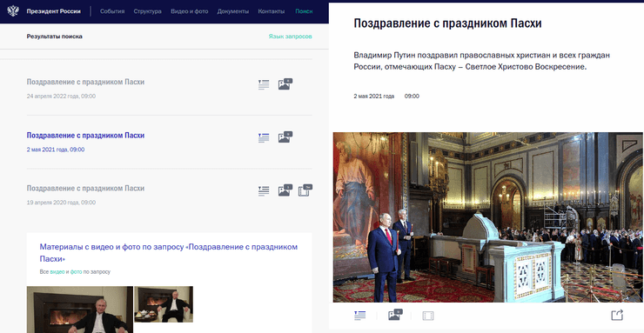Open the Президент России home link
The width and height of the screenshot is (644, 333).
(53, 11)
